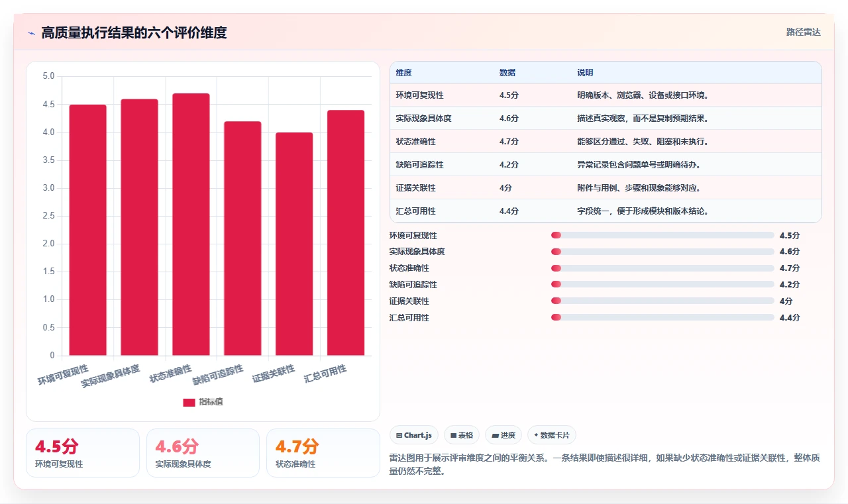
Task: Click the 缺陷可追踪性 label in the progress list
Action: pos(413,285)
